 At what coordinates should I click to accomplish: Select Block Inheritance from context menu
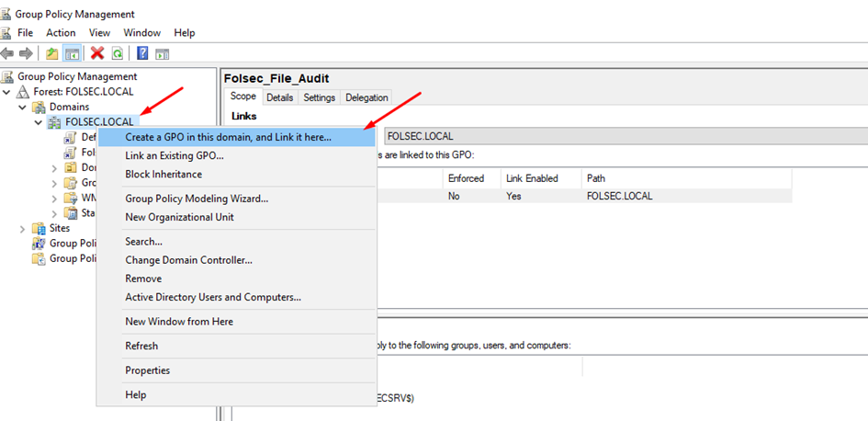pos(163,174)
